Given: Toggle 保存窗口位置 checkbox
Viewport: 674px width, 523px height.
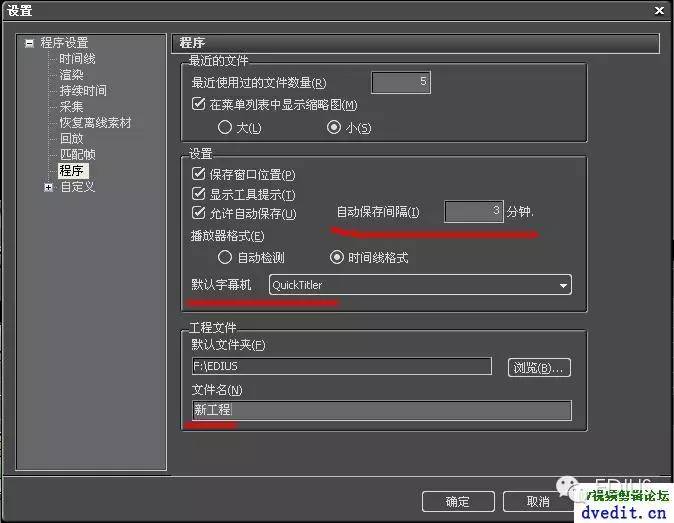Looking at the screenshot, I should pos(199,174).
